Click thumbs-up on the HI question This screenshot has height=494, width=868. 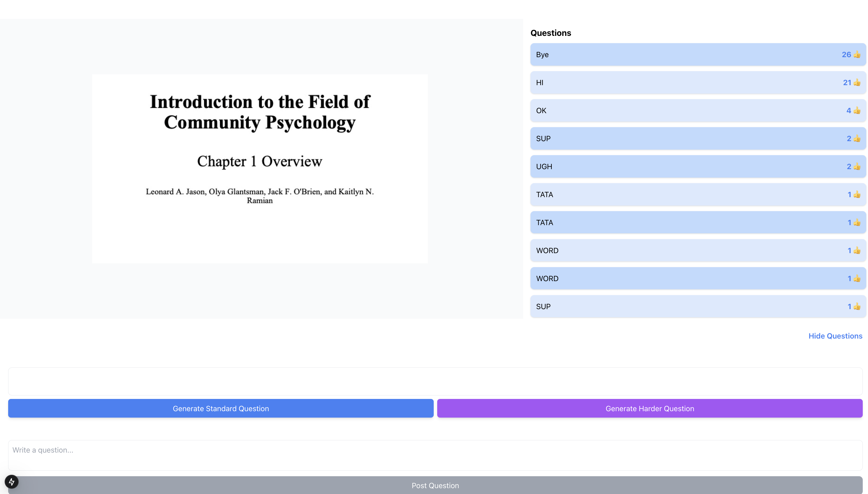pos(857,83)
